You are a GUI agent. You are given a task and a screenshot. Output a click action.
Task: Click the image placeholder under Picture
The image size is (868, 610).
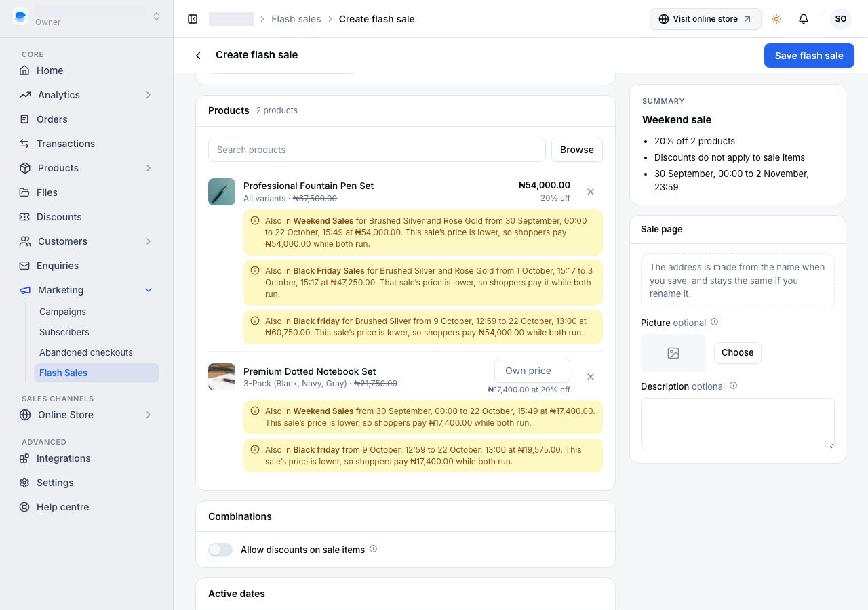pos(673,353)
